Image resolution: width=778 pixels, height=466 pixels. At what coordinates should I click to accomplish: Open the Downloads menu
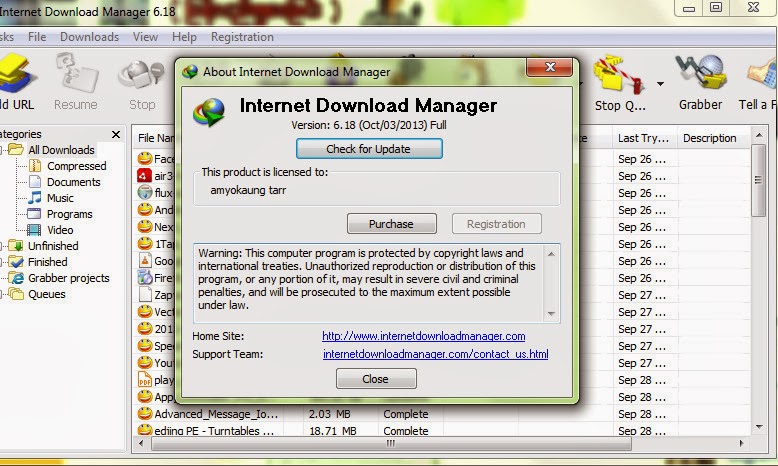89,37
